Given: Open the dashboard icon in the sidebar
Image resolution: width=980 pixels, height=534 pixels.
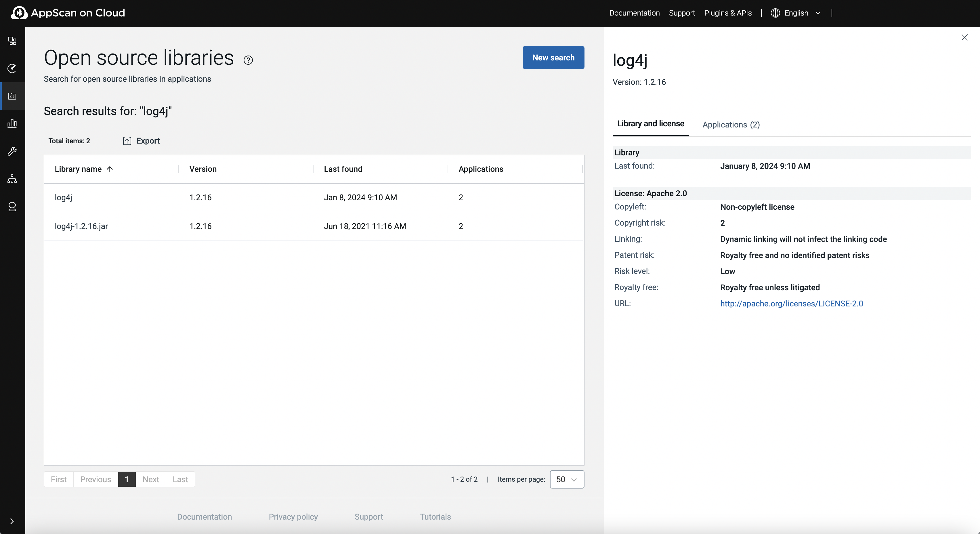Looking at the screenshot, I should (12, 41).
